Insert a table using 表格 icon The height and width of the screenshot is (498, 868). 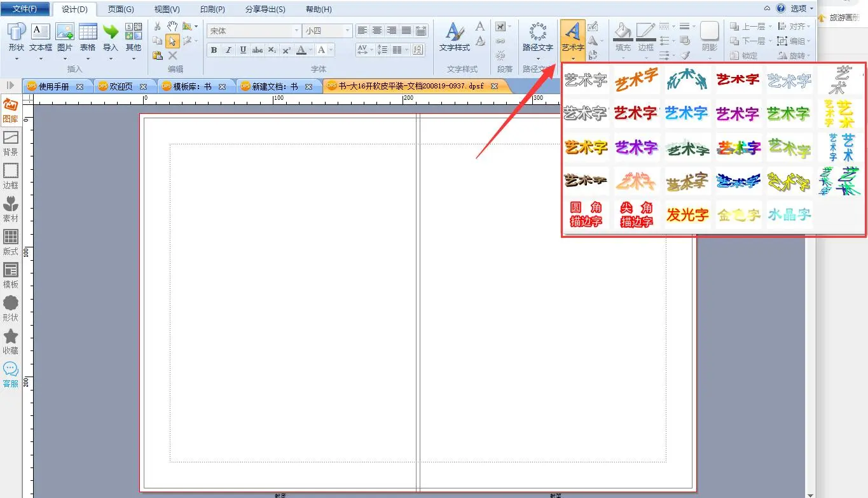(x=88, y=37)
